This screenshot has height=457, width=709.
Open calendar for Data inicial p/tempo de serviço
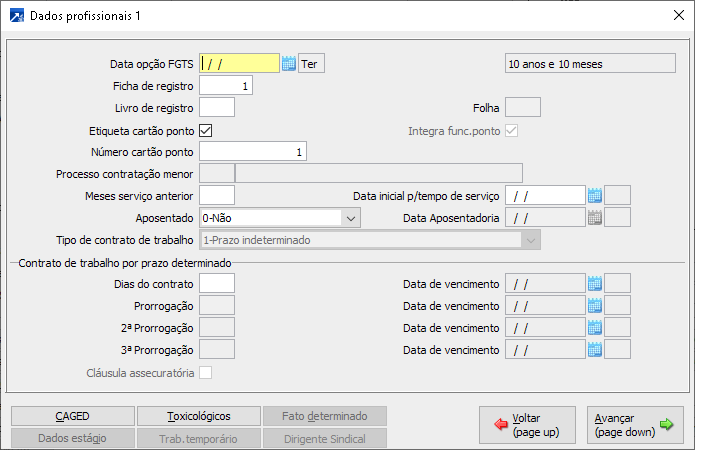[x=594, y=195]
